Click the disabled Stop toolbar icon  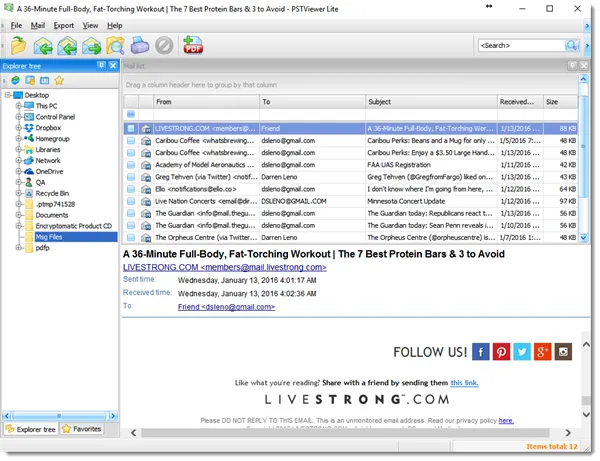pos(164,46)
